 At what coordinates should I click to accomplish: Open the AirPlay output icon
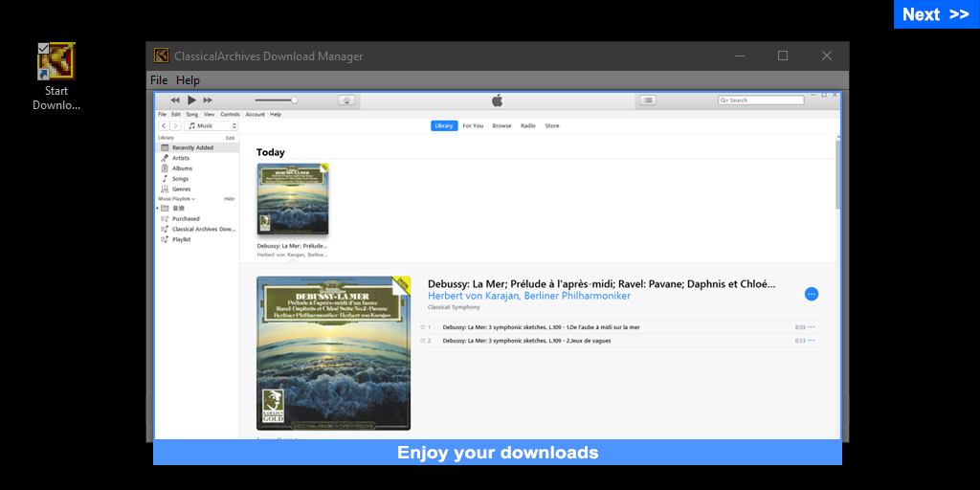tap(346, 100)
